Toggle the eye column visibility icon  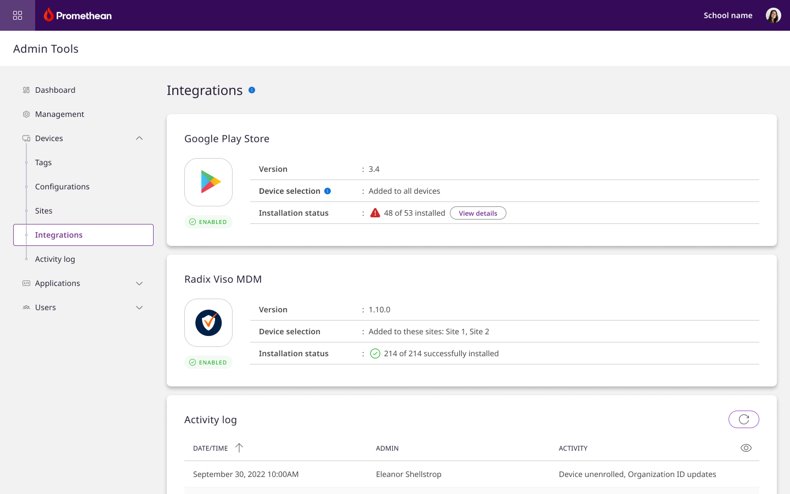(x=746, y=448)
